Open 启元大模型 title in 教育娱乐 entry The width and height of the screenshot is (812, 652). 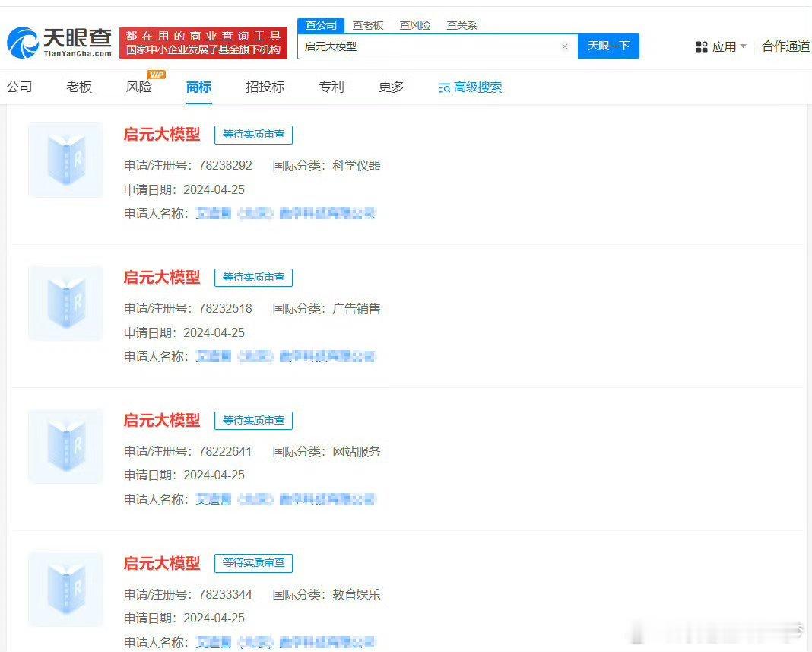162,564
